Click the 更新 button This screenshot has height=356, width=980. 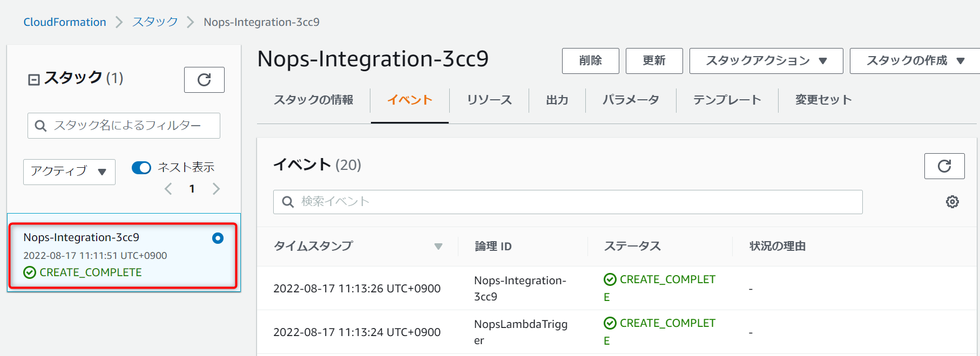click(654, 60)
